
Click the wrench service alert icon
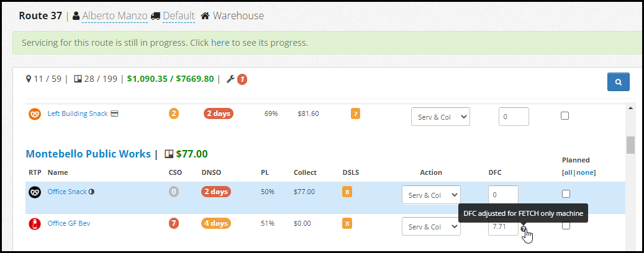[x=230, y=79]
